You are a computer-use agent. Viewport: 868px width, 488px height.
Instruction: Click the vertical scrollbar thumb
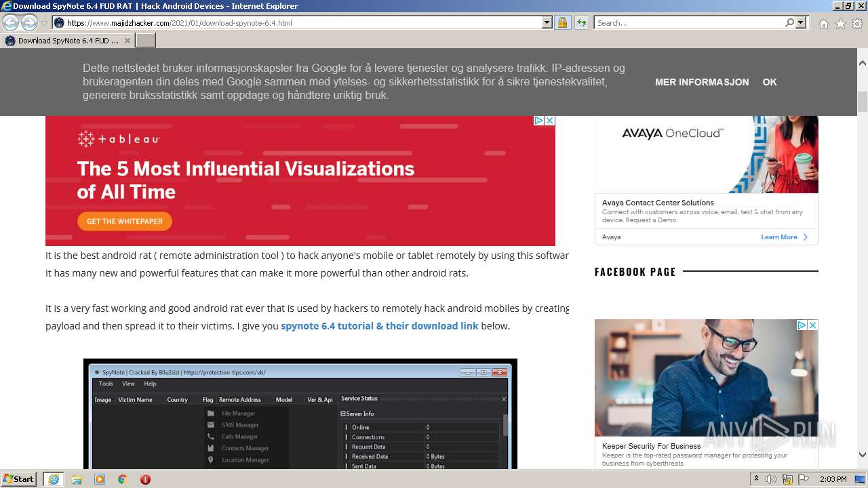pyautogui.click(x=863, y=102)
